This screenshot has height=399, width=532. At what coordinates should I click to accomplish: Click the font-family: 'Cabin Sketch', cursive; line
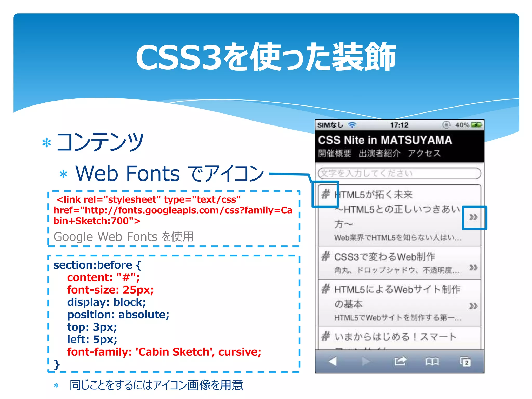pyautogui.click(x=164, y=352)
